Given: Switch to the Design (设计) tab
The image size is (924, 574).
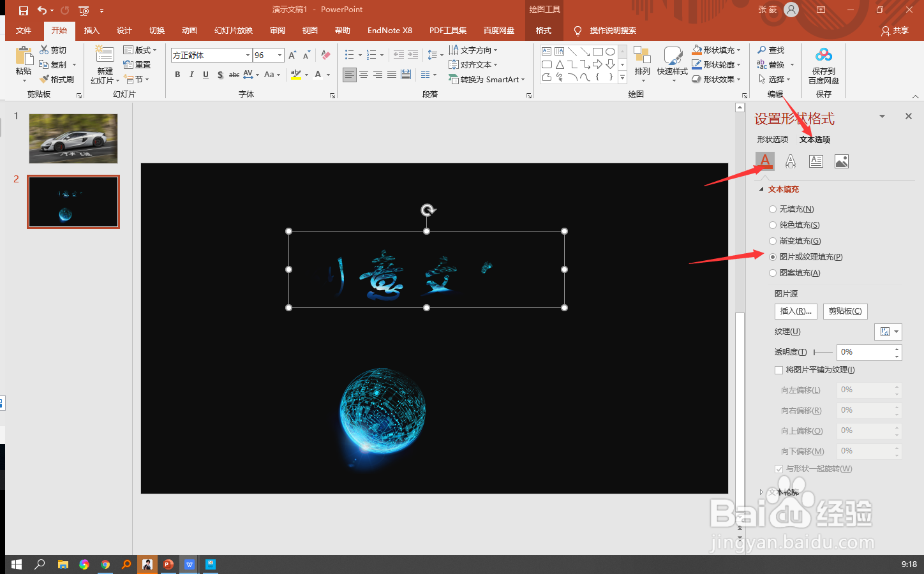Looking at the screenshot, I should tap(124, 30).
